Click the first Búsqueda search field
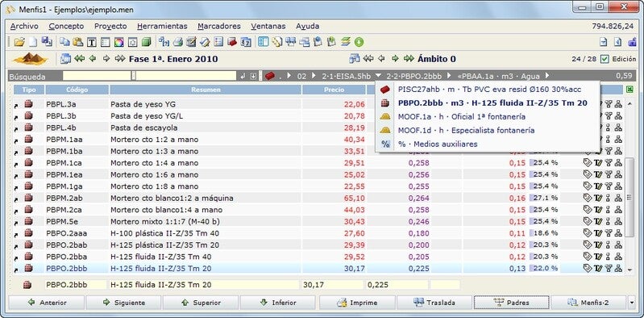Screen dimensions: 644x318 (97, 76)
